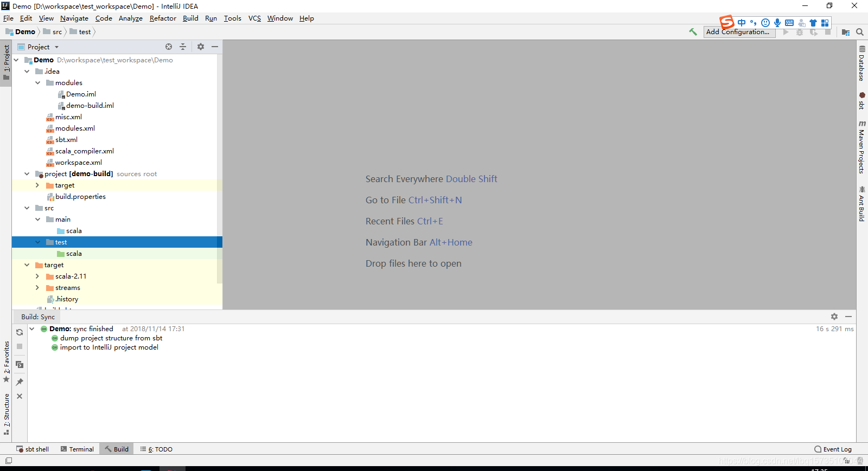This screenshot has width=868, height=471.
Task: Click Add Configuration button
Action: (739, 32)
